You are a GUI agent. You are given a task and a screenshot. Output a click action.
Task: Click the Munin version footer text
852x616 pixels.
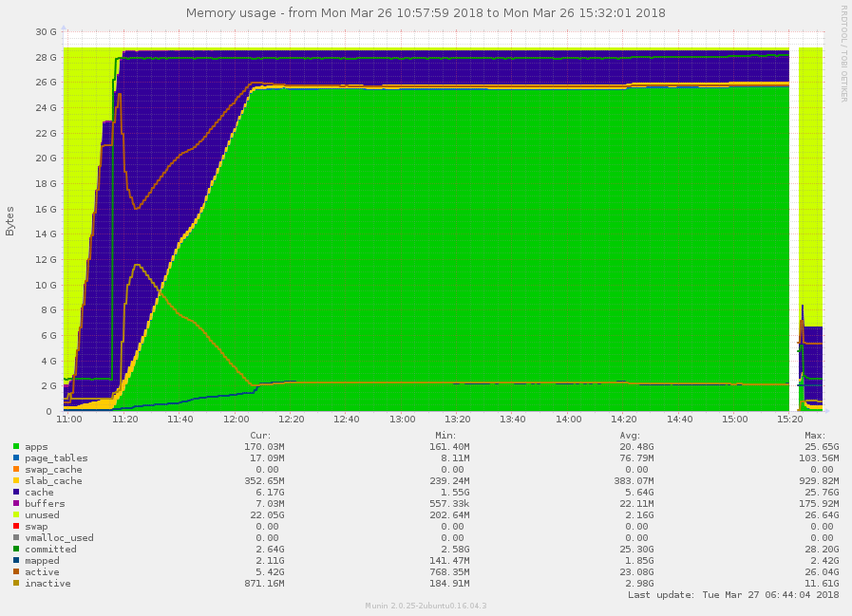(x=426, y=605)
